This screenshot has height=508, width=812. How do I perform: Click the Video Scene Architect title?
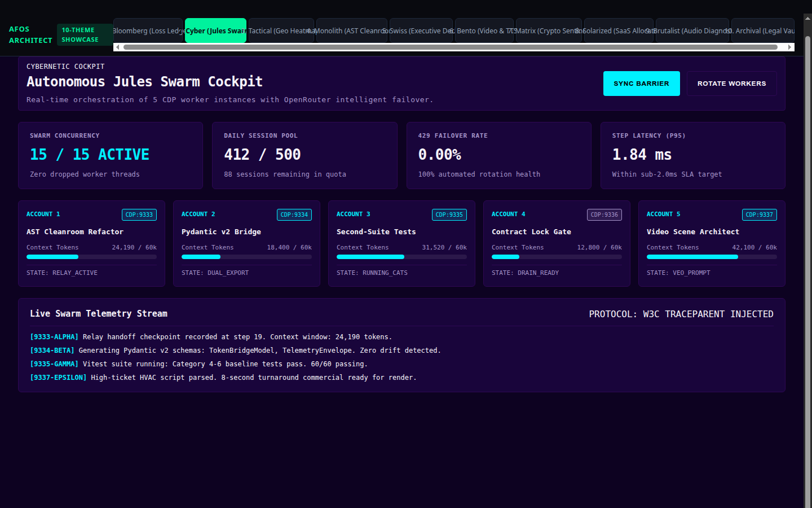pos(693,232)
